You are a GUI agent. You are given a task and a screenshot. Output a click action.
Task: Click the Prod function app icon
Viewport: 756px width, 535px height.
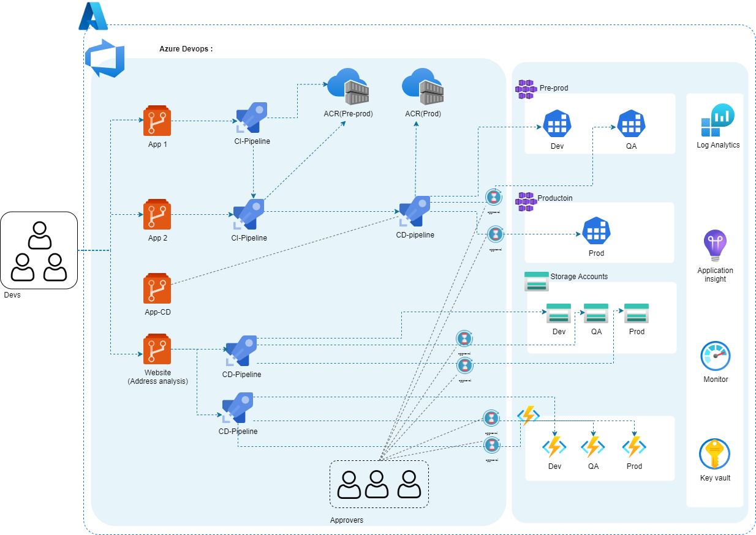[x=634, y=447]
